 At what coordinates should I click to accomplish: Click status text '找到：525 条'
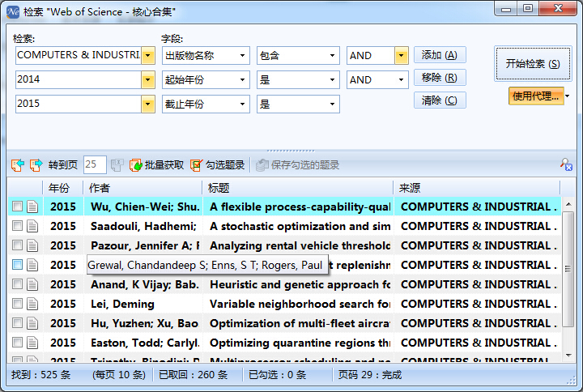pyautogui.click(x=41, y=374)
